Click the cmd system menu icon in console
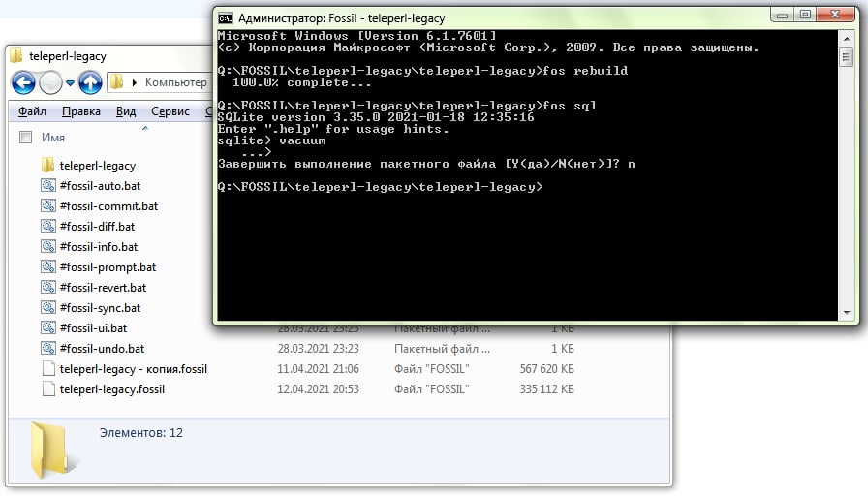Screen dimensions: 868x496 (226, 18)
